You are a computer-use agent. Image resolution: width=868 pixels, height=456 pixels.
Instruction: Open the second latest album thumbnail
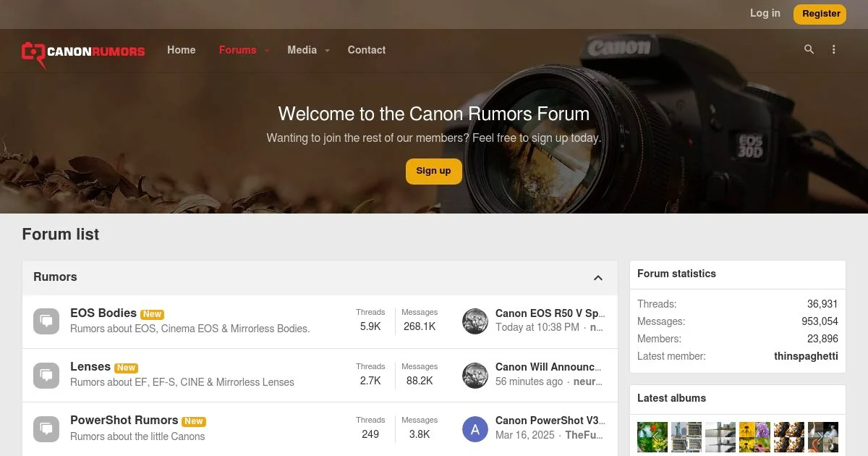click(x=686, y=437)
